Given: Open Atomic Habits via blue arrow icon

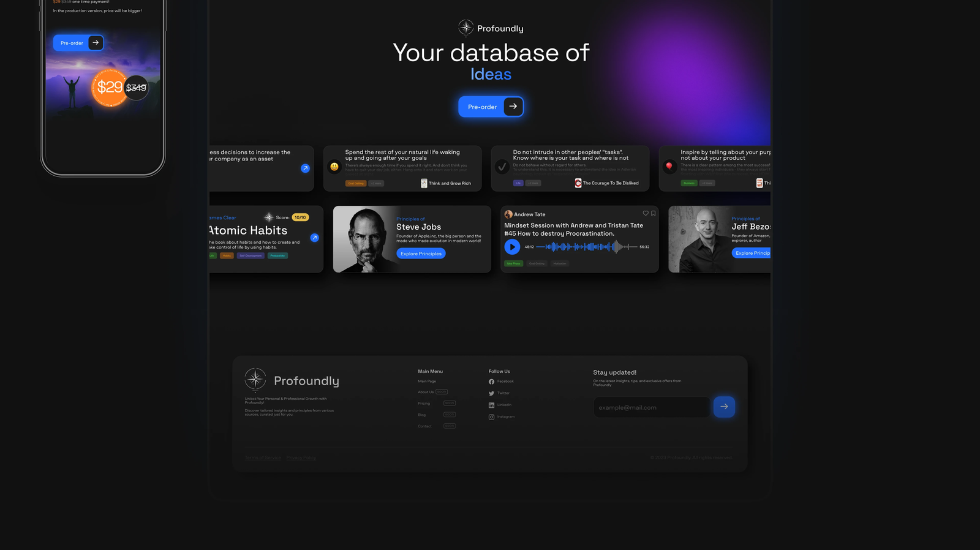Looking at the screenshot, I should [x=314, y=238].
